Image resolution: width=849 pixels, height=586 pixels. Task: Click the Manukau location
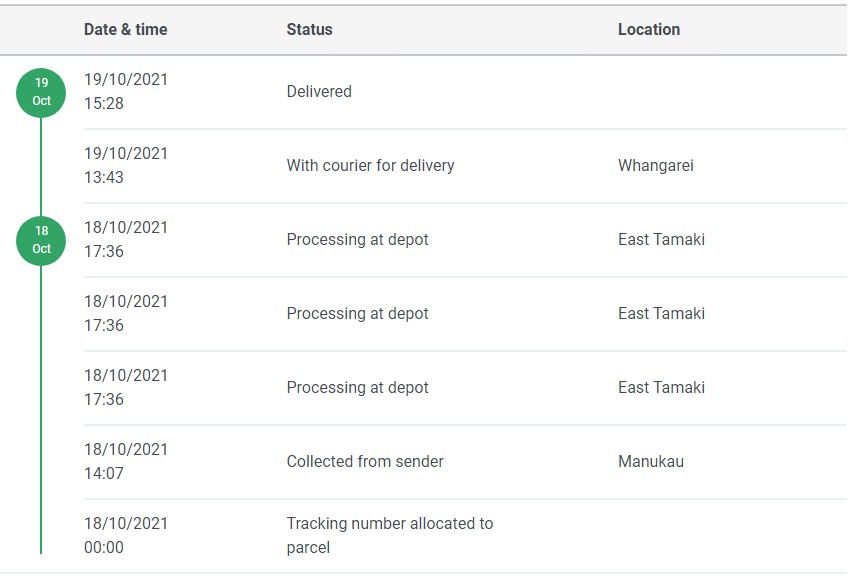pos(650,462)
